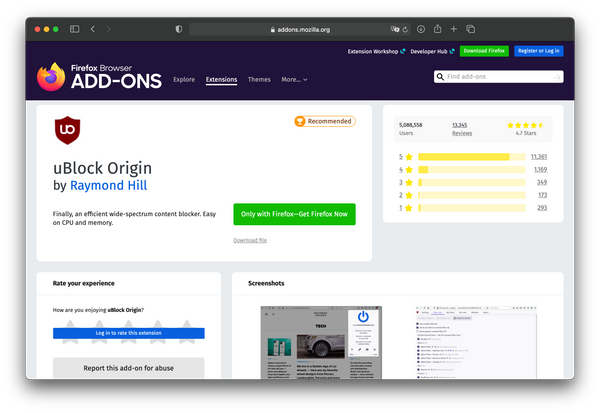Click the 4-star rating bar

472,170
